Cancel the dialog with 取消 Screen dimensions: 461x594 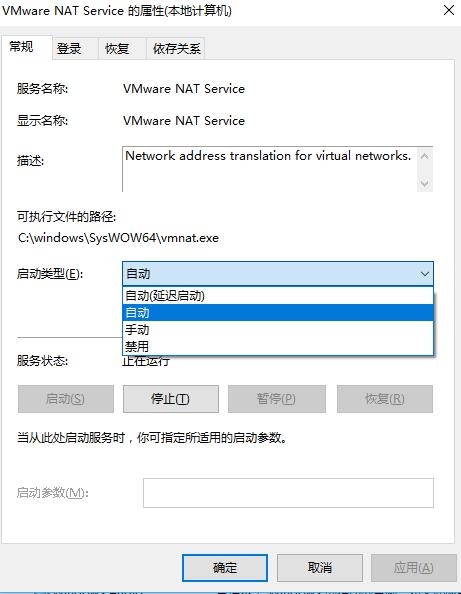point(320,568)
